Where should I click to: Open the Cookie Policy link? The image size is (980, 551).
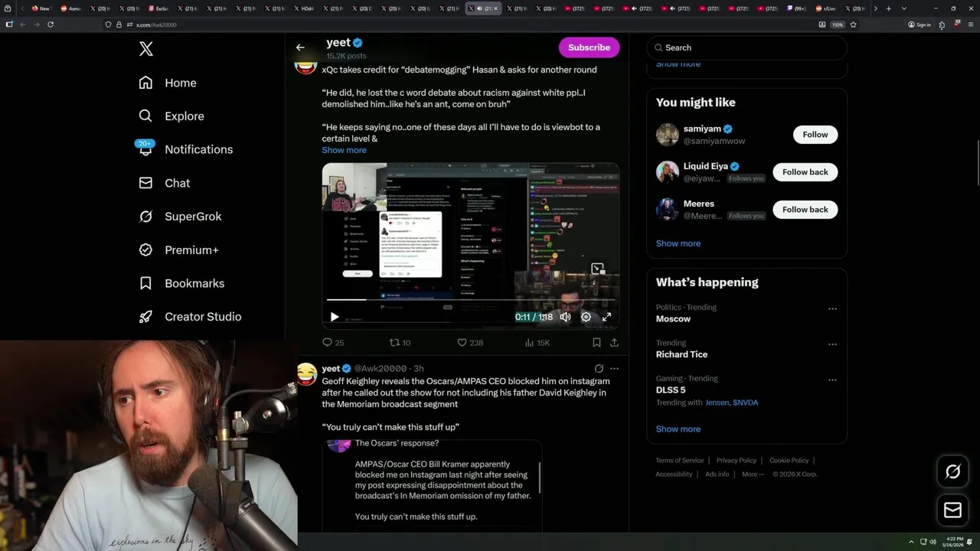pyautogui.click(x=789, y=461)
